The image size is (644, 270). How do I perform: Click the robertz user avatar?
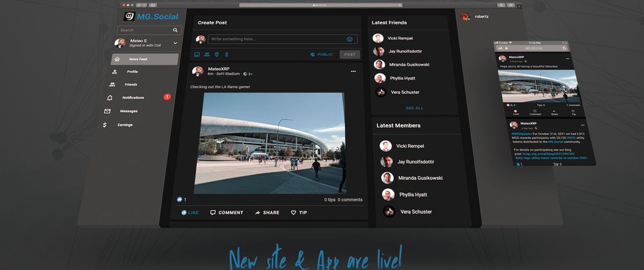point(465,17)
